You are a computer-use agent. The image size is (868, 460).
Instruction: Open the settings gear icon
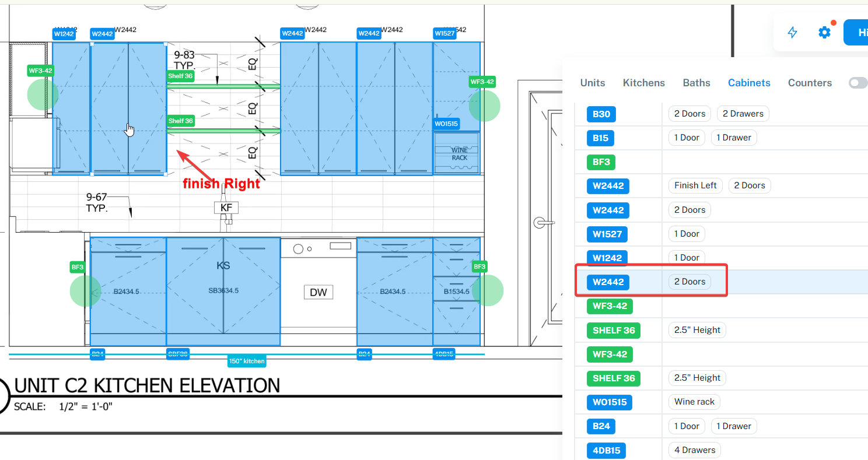pyautogui.click(x=824, y=33)
